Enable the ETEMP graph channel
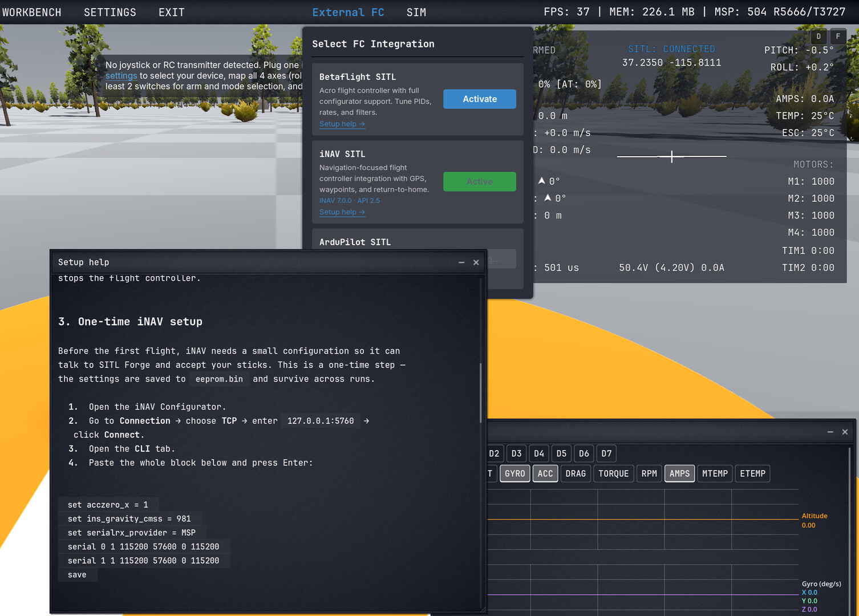 coord(752,473)
